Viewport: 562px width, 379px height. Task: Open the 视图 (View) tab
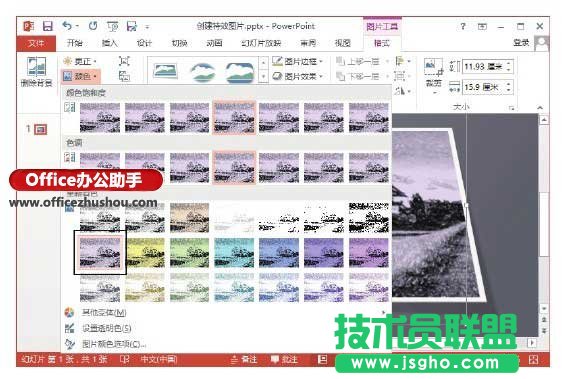(x=342, y=43)
